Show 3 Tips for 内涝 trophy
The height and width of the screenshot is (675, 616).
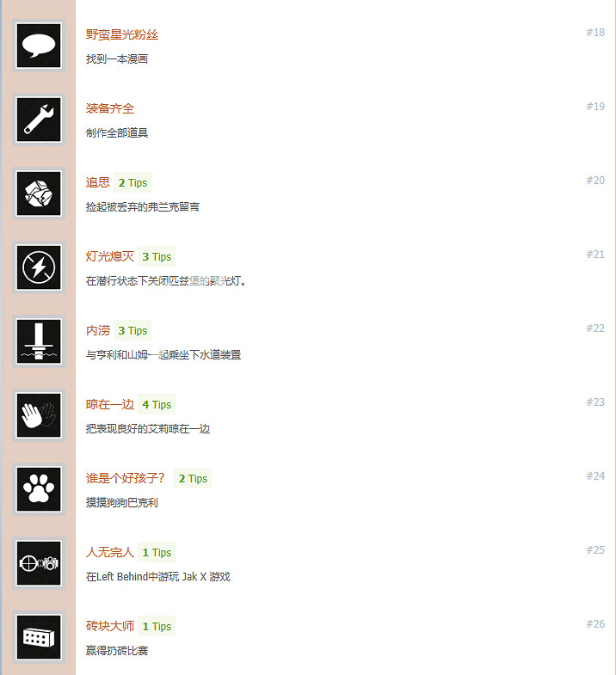pyautogui.click(x=132, y=331)
